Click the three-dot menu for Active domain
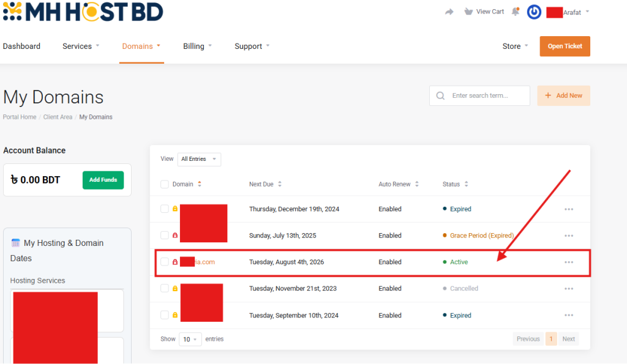The image size is (627, 364). (x=569, y=262)
